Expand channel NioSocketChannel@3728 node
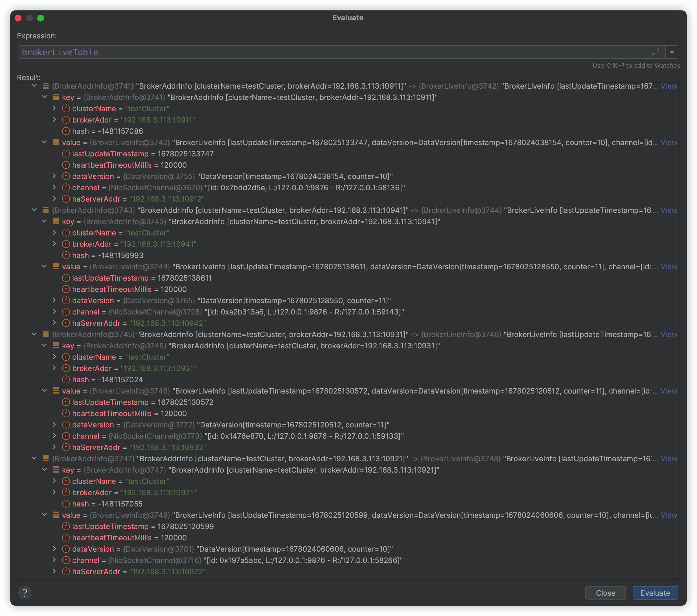697x616 pixels. click(x=54, y=311)
